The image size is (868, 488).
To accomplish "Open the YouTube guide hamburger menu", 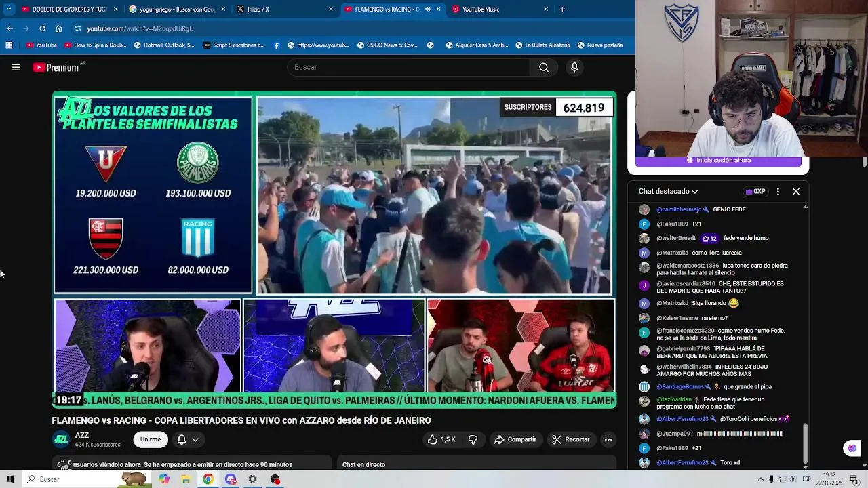I will point(16,67).
